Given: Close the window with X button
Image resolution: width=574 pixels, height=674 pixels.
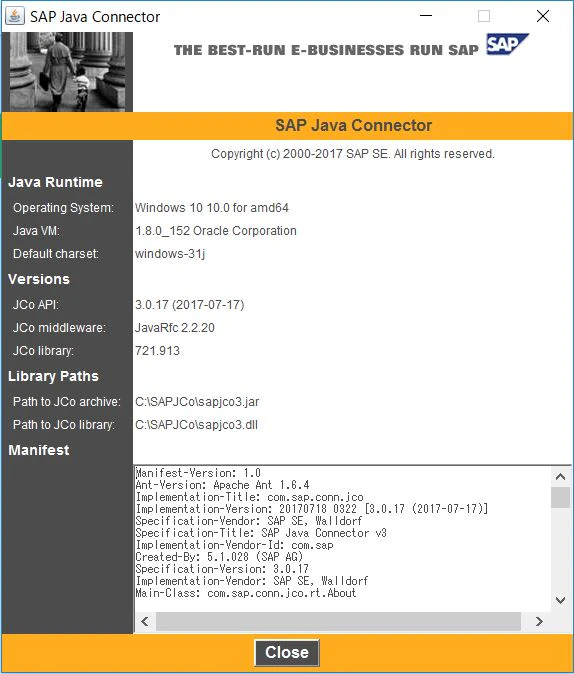Looking at the screenshot, I should [x=543, y=16].
